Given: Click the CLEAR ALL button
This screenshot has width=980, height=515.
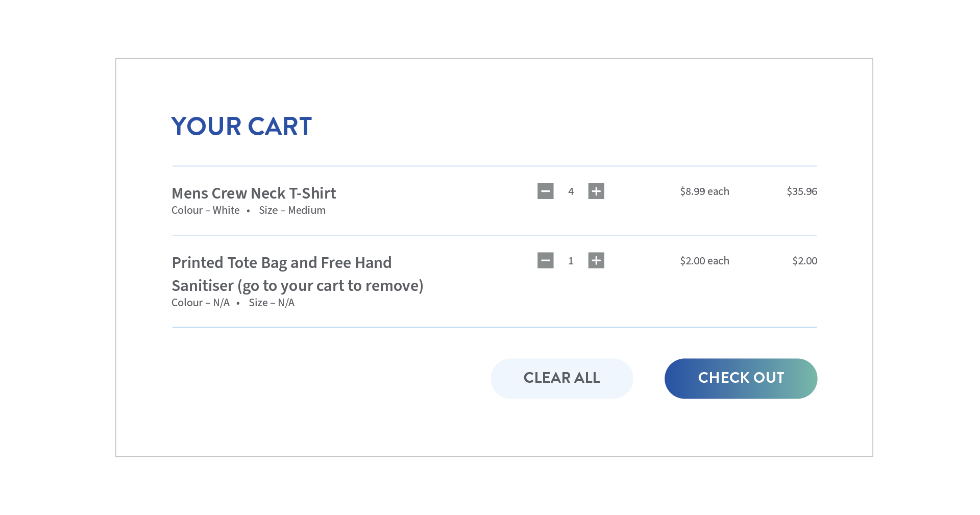Looking at the screenshot, I should tap(562, 378).
